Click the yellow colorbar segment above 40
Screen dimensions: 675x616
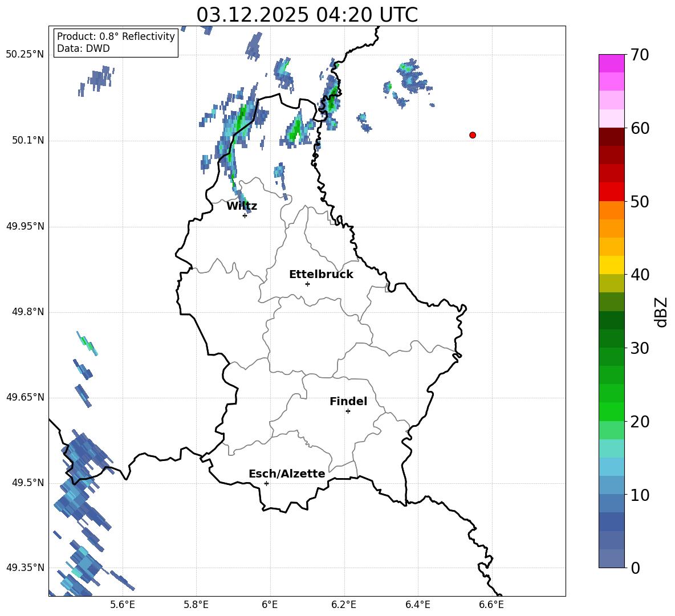(611, 265)
